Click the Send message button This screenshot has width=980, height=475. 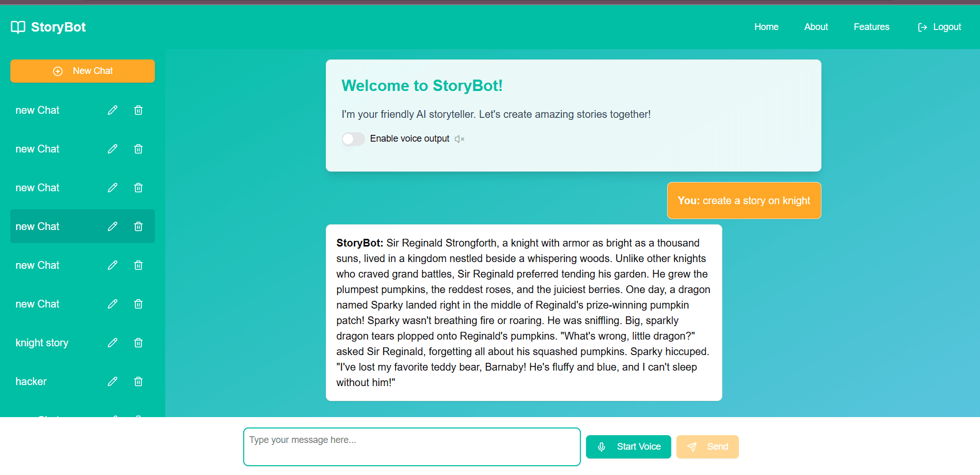coord(707,447)
